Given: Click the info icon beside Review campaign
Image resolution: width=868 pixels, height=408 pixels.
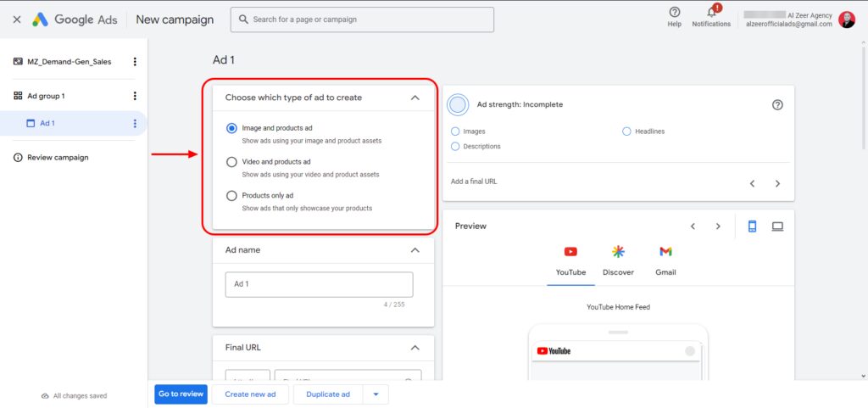Looking at the screenshot, I should (x=18, y=158).
